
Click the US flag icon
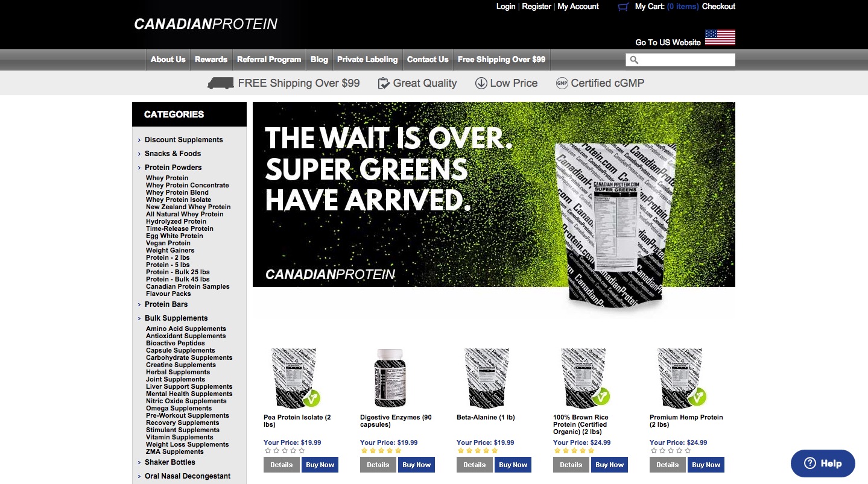pos(720,37)
